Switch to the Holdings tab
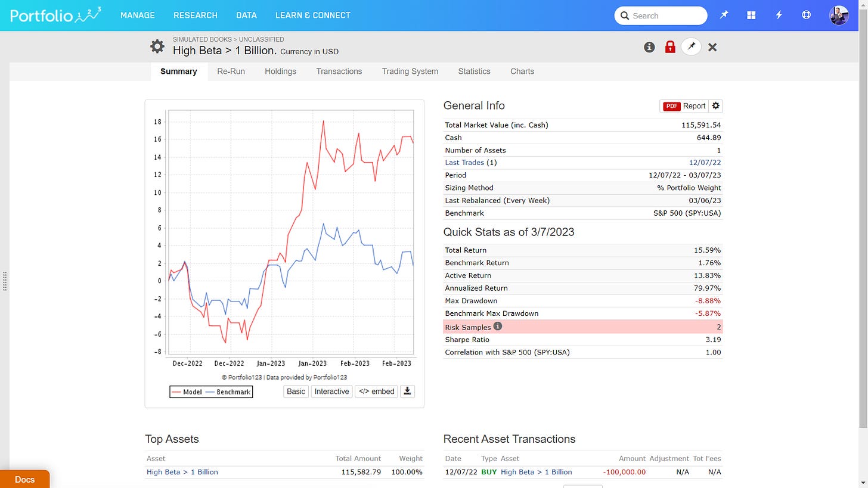The image size is (868, 488). click(x=280, y=72)
